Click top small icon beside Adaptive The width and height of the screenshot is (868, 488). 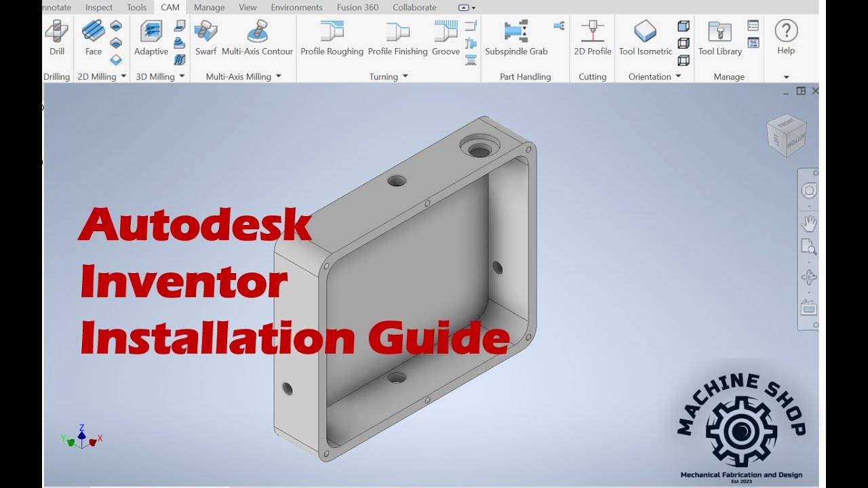180,26
